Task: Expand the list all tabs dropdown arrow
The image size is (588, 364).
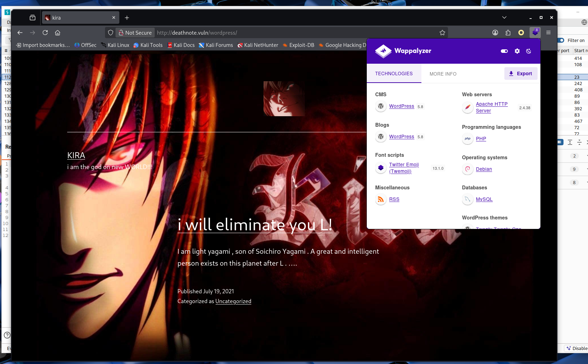Action: click(x=504, y=17)
